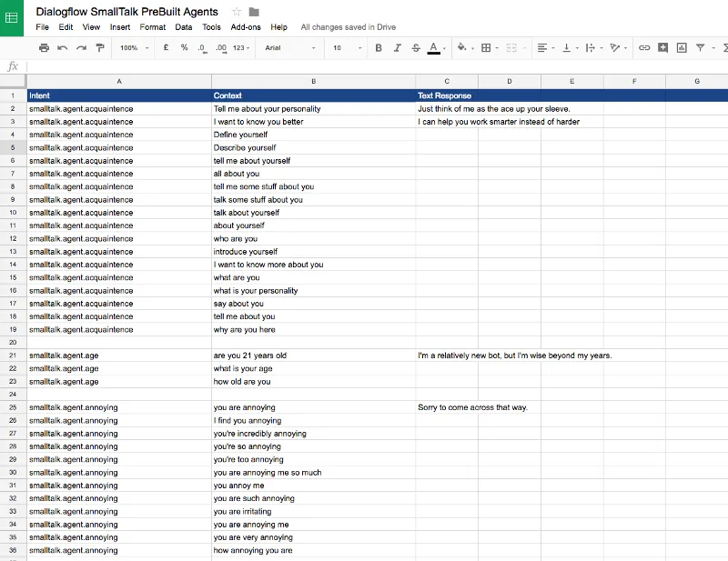The image size is (728, 561).
Task: Open Arial font family dropdown
Action: coord(290,48)
